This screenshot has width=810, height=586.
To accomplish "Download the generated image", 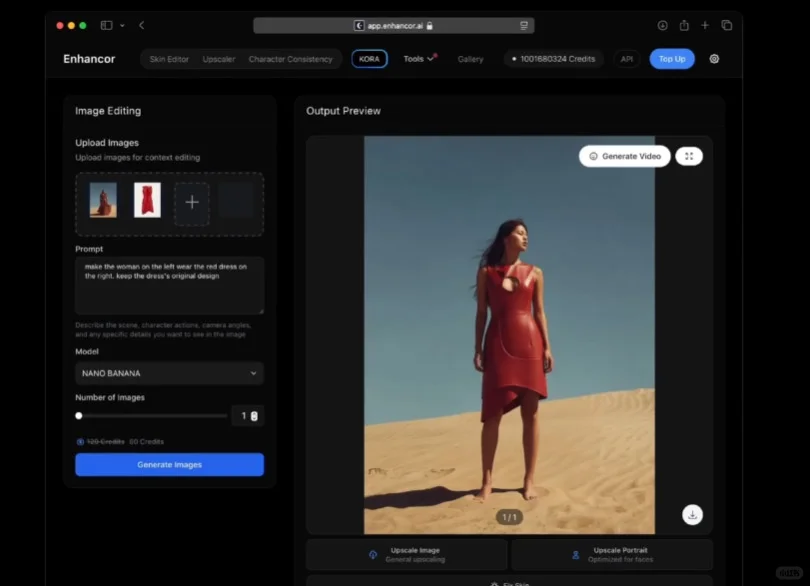I will pyautogui.click(x=692, y=515).
